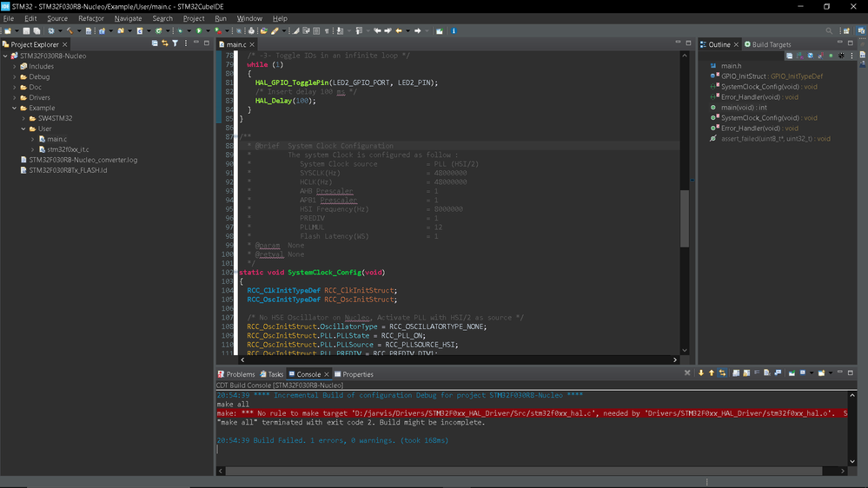Image resolution: width=868 pixels, height=488 pixels.
Task: Click the Outline Collapse All icon
Action: coord(790,56)
